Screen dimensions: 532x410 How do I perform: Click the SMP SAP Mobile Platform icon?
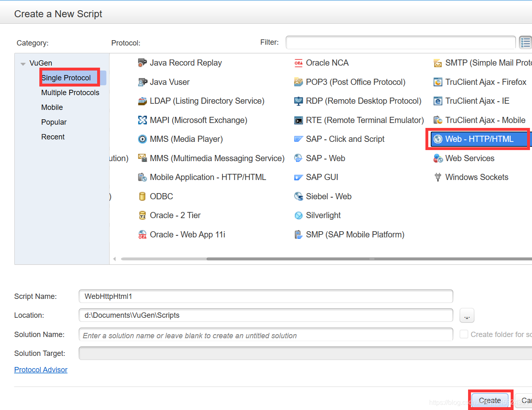point(298,235)
